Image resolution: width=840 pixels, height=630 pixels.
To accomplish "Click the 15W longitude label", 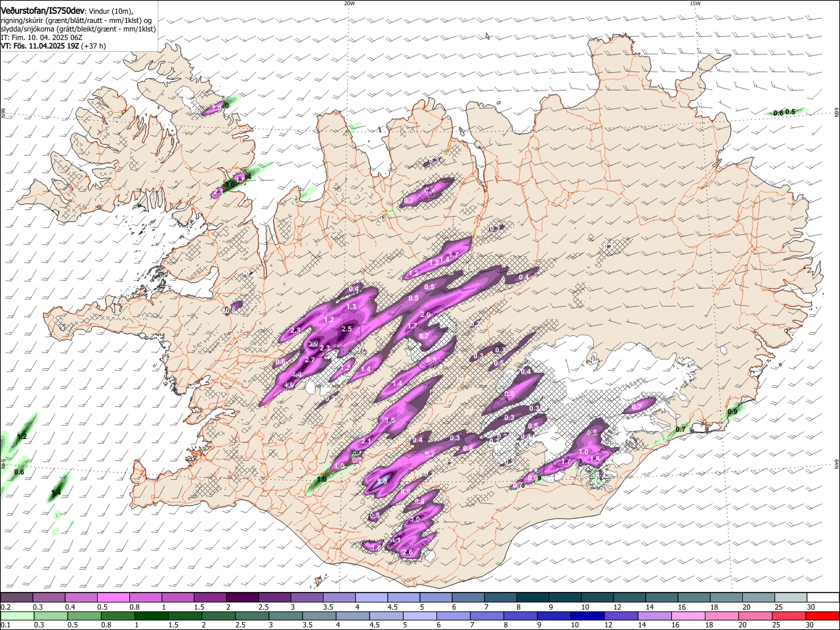I will pos(695,3).
